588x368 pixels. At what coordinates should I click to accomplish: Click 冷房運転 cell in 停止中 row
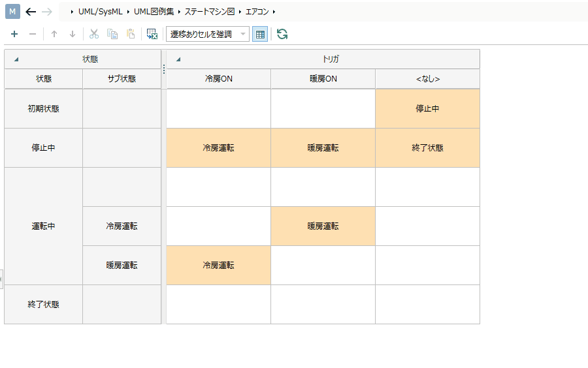point(219,148)
